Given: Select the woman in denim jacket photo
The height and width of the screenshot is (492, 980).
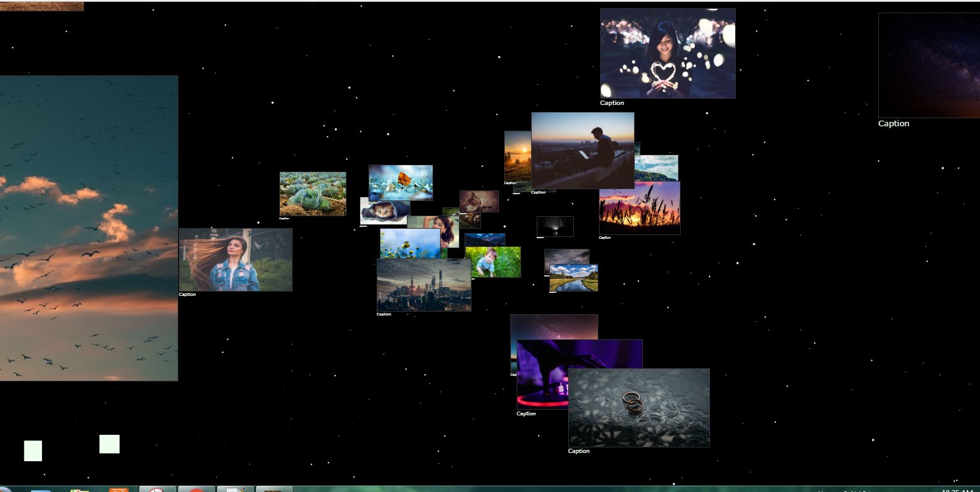Looking at the screenshot, I should click(x=235, y=259).
